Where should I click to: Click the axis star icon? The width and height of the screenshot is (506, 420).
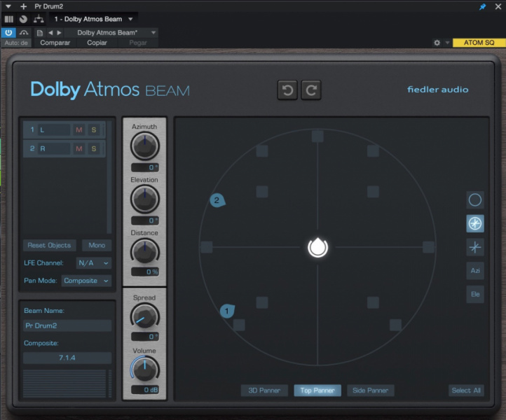pyautogui.click(x=475, y=247)
